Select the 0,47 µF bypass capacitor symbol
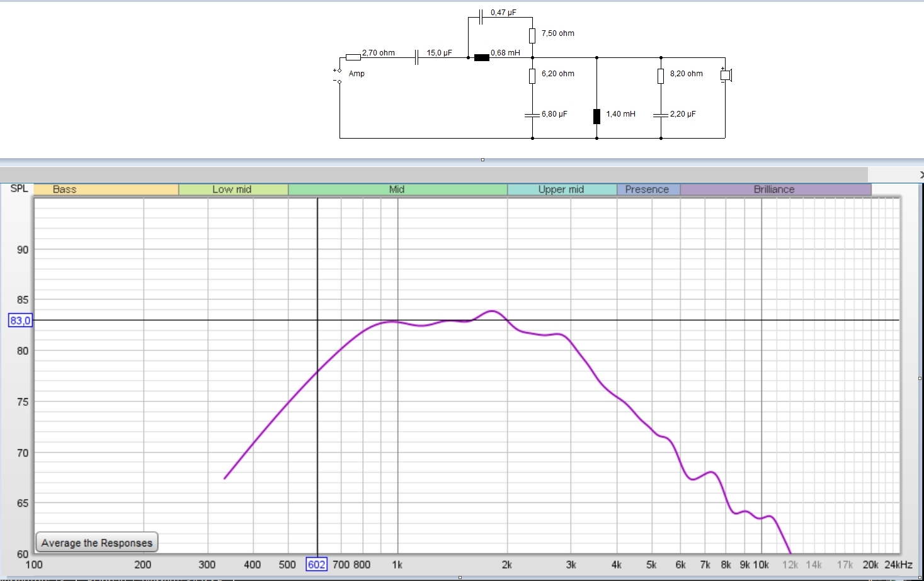This screenshot has height=581, width=924. point(481,17)
